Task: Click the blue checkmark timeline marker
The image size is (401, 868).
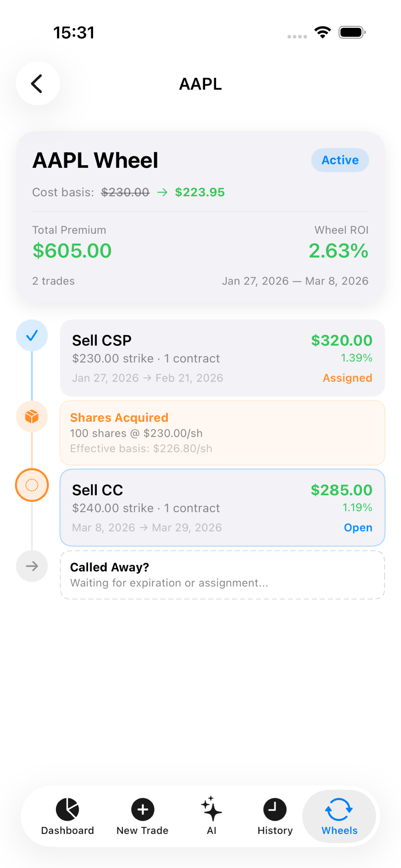Action: coord(32,335)
